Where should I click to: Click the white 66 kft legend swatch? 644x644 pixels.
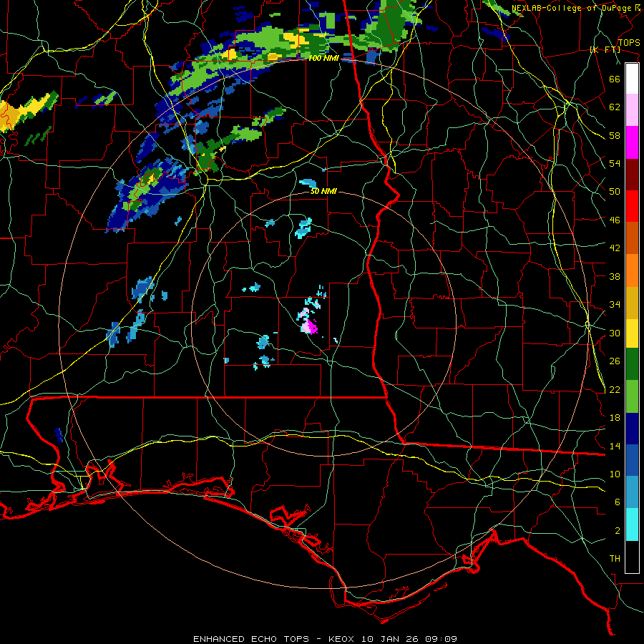(x=632, y=79)
